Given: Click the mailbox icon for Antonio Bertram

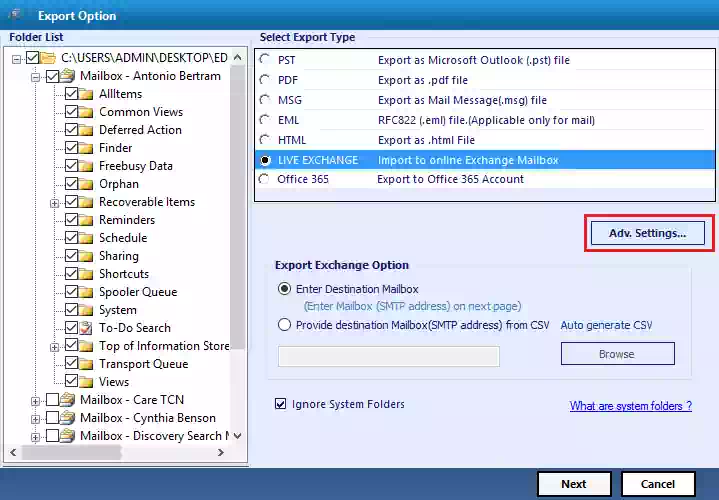Looking at the screenshot, I should (x=67, y=76).
